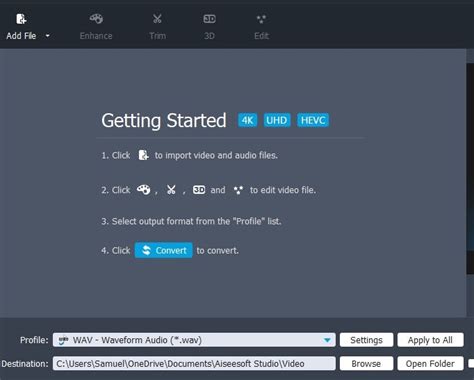Screen dimensions: 474x380
Task: Click the 3D icon in step 2
Action: (199, 190)
